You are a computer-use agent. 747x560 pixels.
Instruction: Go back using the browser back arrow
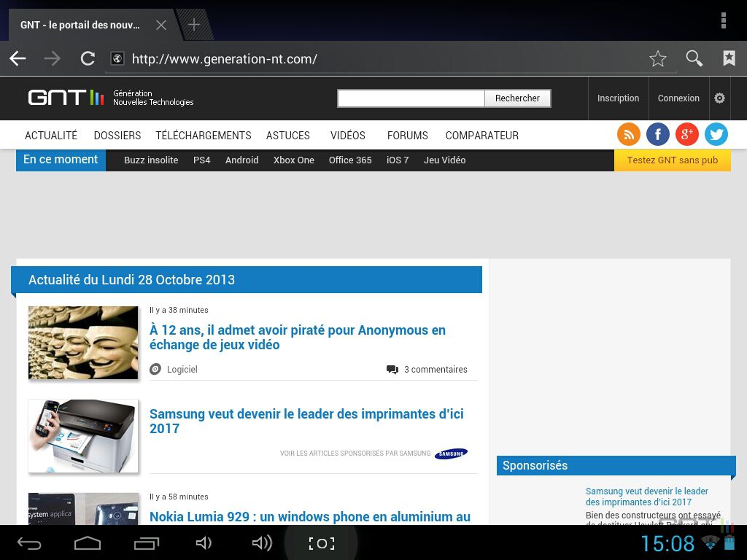(18, 58)
